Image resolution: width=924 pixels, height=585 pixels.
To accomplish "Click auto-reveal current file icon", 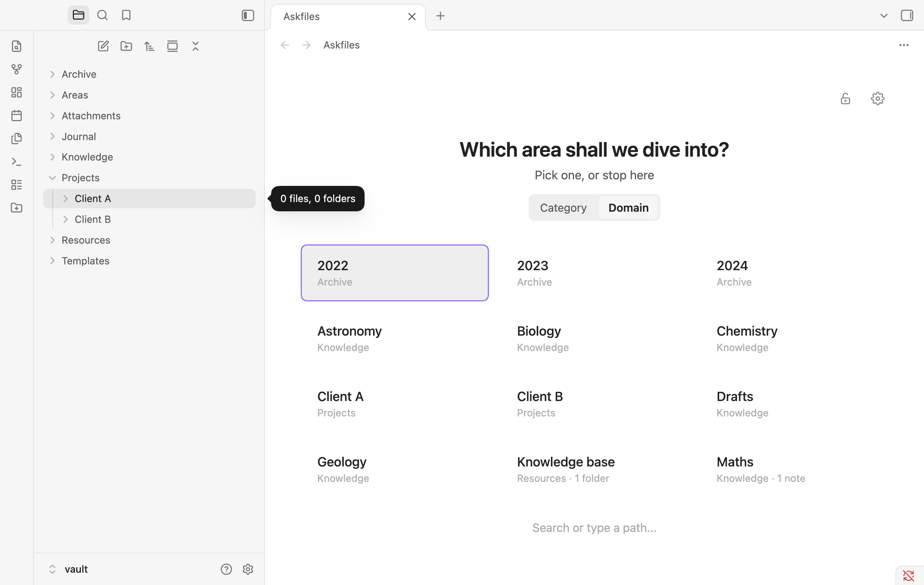I will 172,46.
